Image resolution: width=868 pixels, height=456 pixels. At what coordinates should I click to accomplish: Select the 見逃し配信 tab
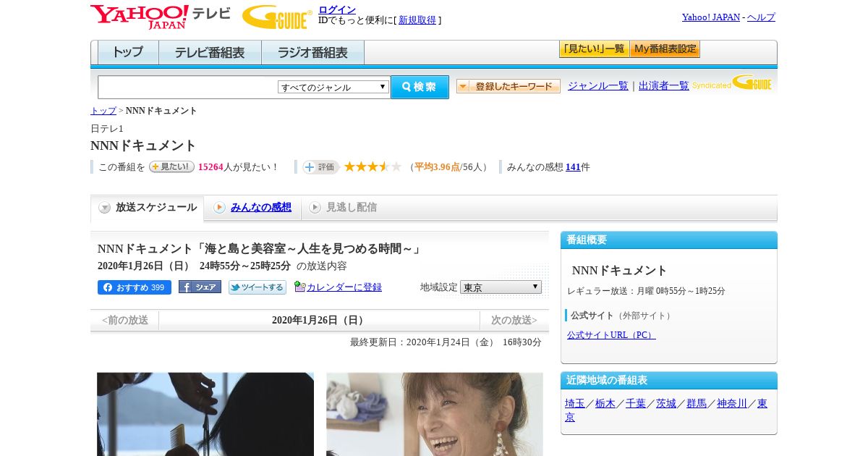(351, 207)
